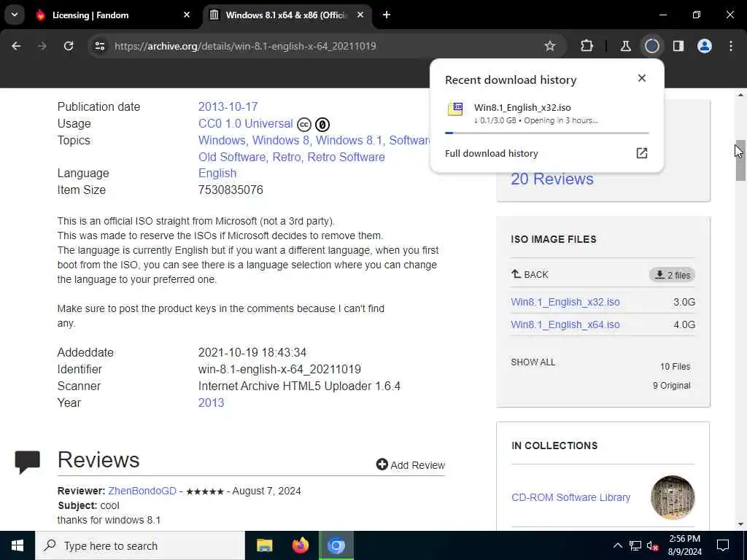The image size is (747, 560).
Task: Click the download progress bar for Win8.1_English_x32.iso
Action: tap(546, 133)
